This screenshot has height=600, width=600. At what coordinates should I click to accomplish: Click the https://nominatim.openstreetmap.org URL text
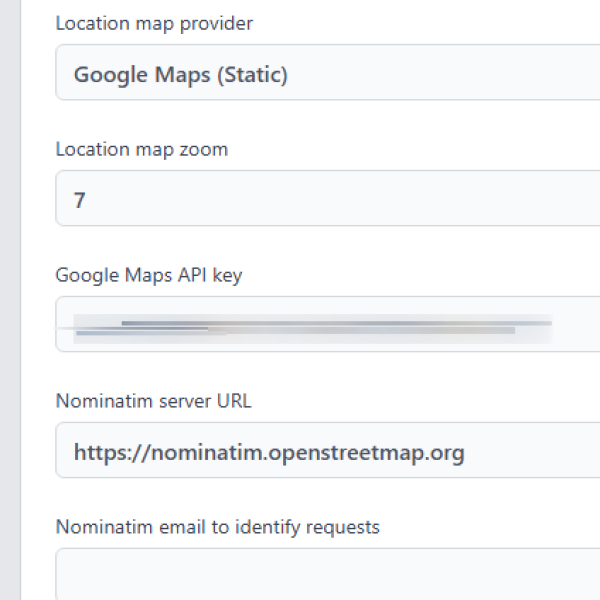(268, 452)
